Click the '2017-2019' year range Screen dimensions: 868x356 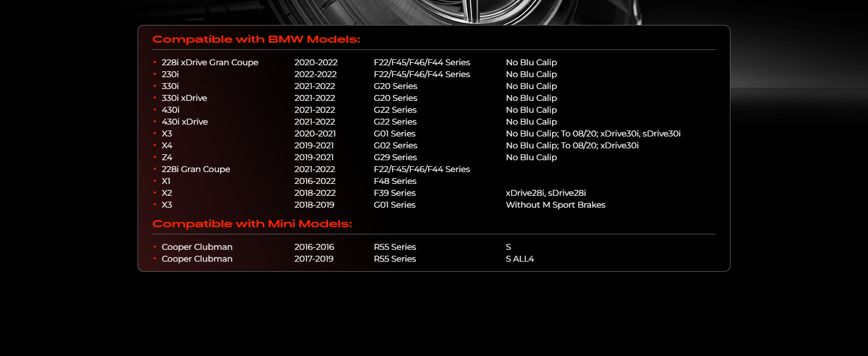pyautogui.click(x=314, y=259)
